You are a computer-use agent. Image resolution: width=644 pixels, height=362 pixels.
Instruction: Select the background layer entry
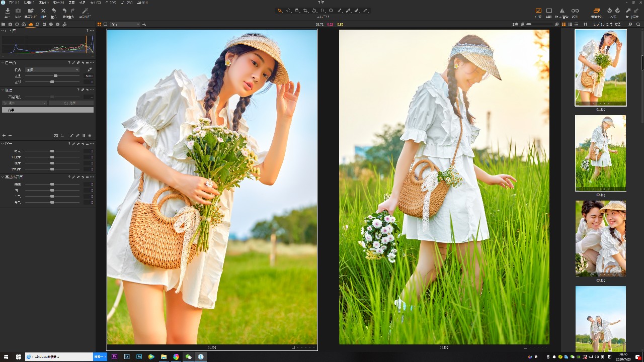[x=48, y=110]
